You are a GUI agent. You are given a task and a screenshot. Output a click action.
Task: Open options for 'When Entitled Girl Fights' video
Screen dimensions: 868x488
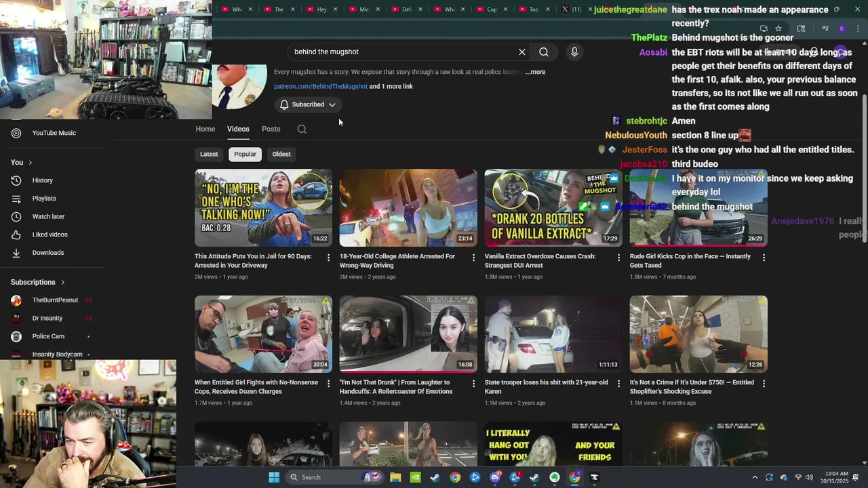pyautogui.click(x=329, y=384)
